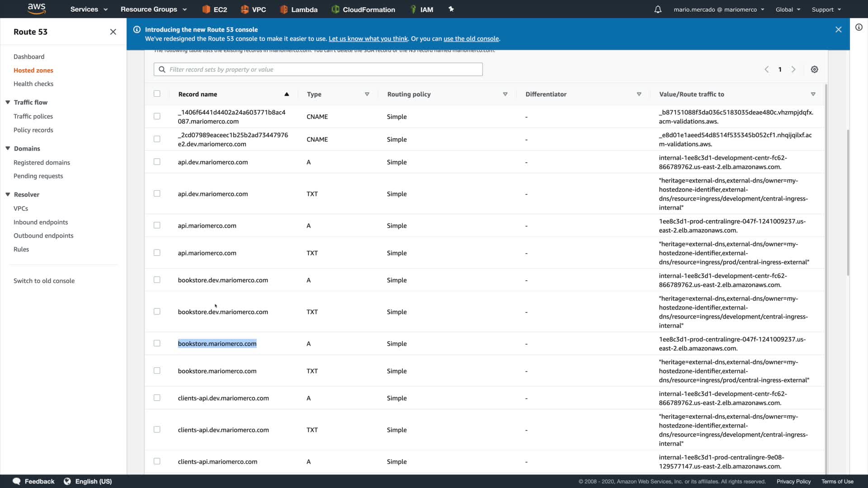
Task: Click the info panel icon at right edge
Action: (859, 28)
